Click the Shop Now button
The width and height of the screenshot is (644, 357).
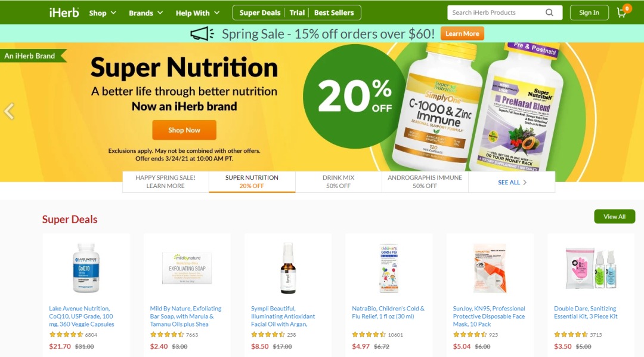point(184,130)
